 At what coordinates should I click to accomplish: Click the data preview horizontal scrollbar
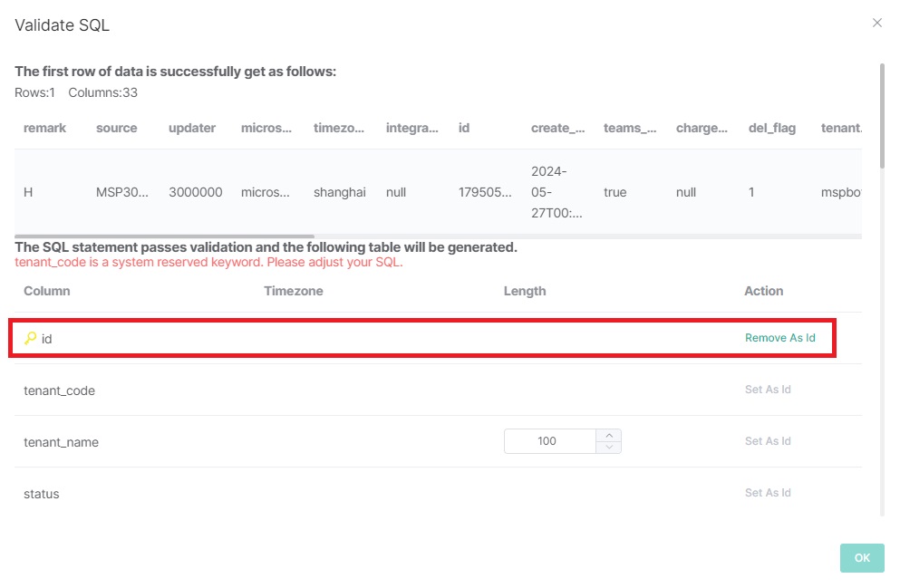164,236
